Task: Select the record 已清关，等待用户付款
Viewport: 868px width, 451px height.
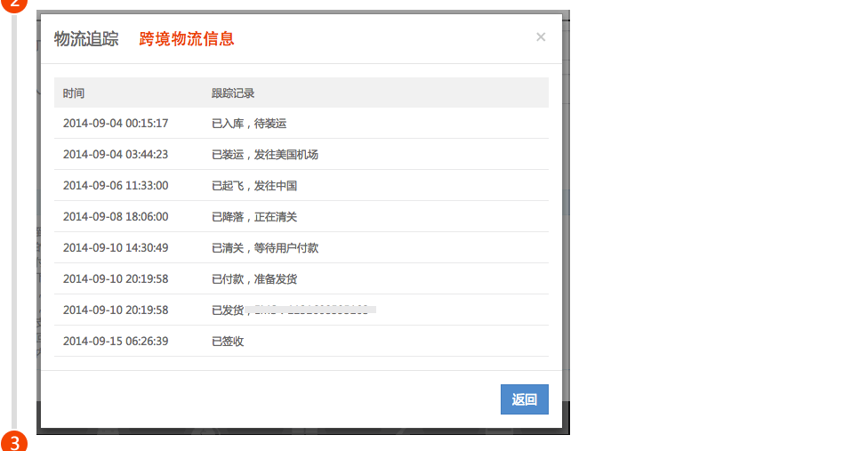Action: tap(265, 248)
